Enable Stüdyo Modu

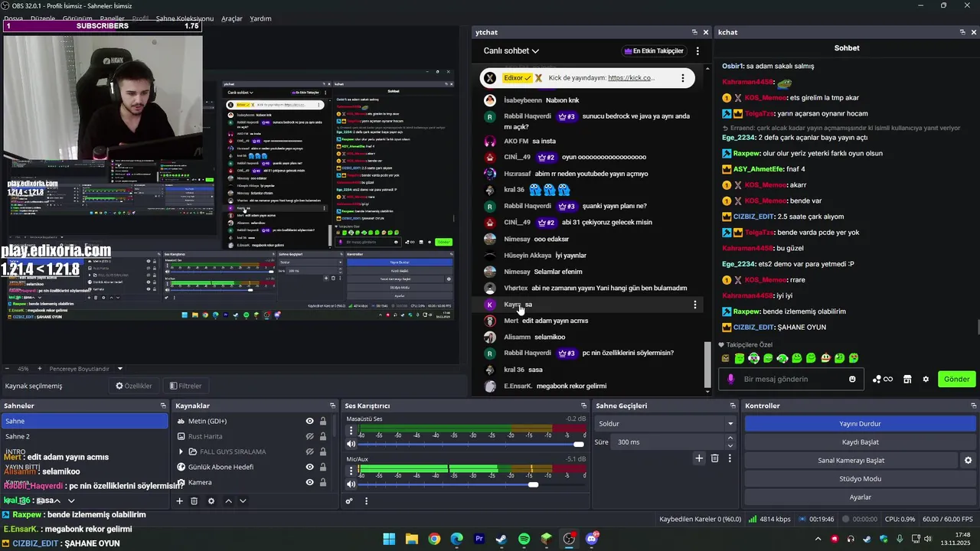coord(860,478)
